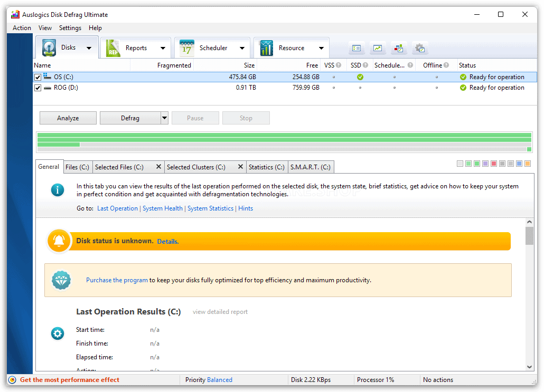This screenshot has width=544, height=392.
Task: Click the red legend color swatch
Action: [494, 164]
